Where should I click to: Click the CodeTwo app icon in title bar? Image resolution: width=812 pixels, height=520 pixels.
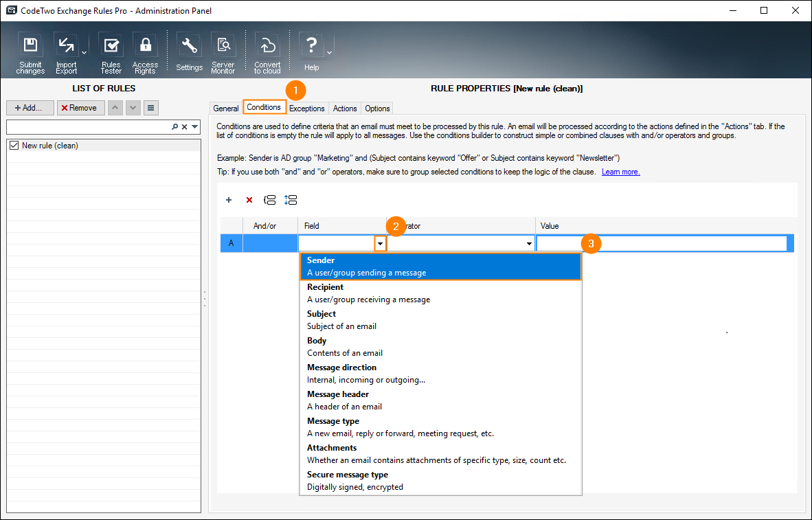[11, 10]
